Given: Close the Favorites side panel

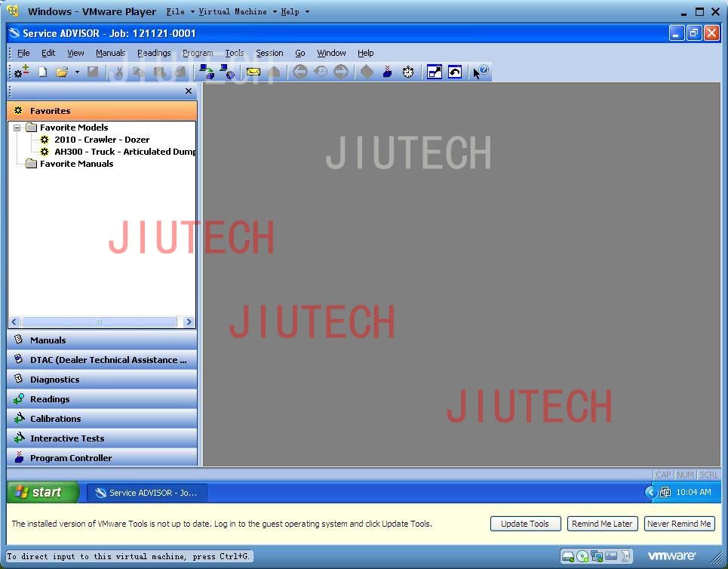Looking at the screenshot, I should click(x=189, y=91).
